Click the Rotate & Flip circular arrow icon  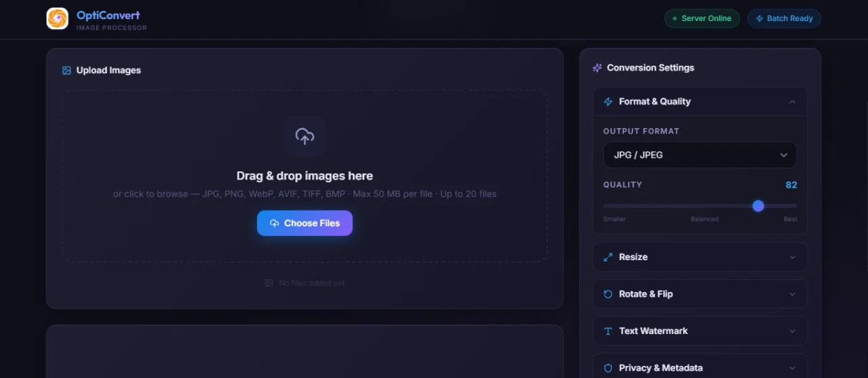[x=608, y=294]
